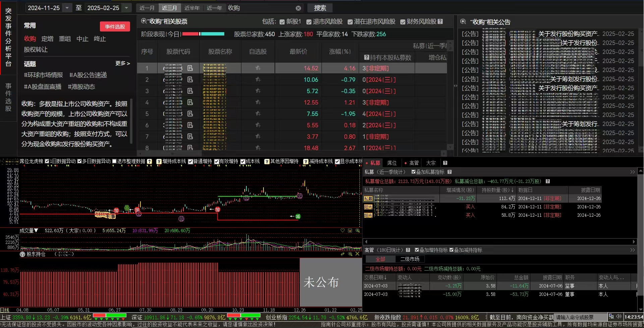Screen dimensions: 644x328
Task: Open the 成交量 indicator dropdown
Action: (x=36, y=231)
